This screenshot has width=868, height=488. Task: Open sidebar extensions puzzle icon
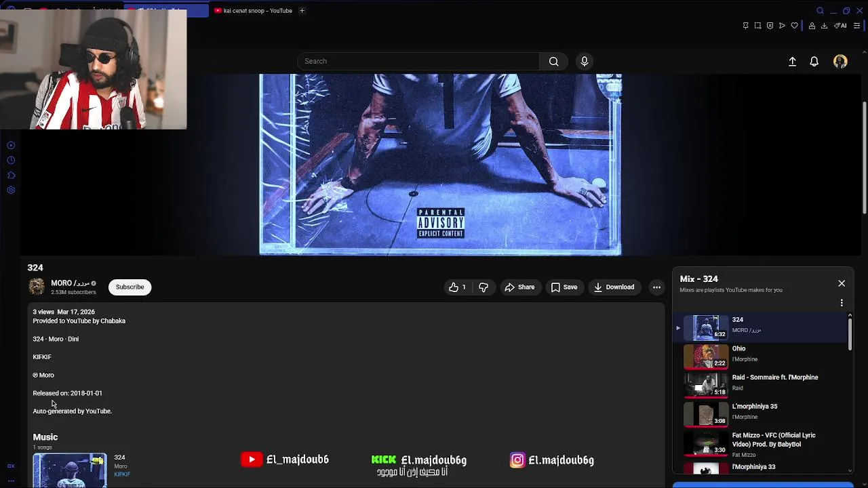(x=11, y=175)
